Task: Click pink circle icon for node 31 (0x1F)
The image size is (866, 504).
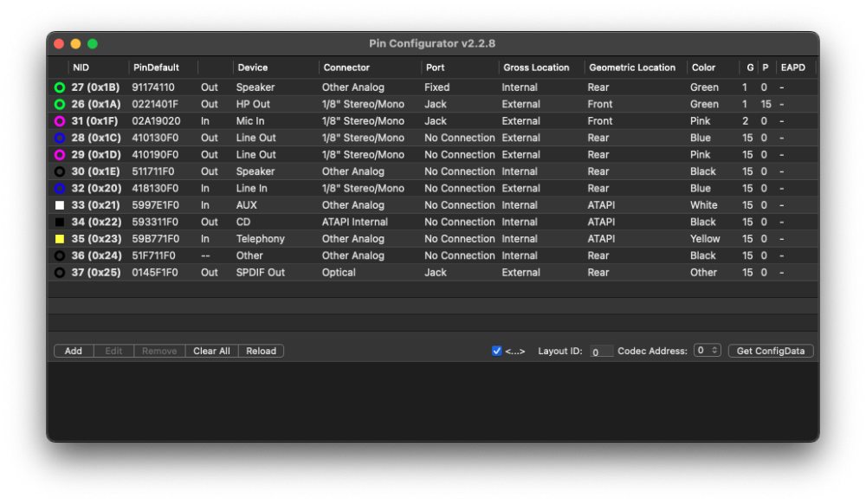Action: 60,121
